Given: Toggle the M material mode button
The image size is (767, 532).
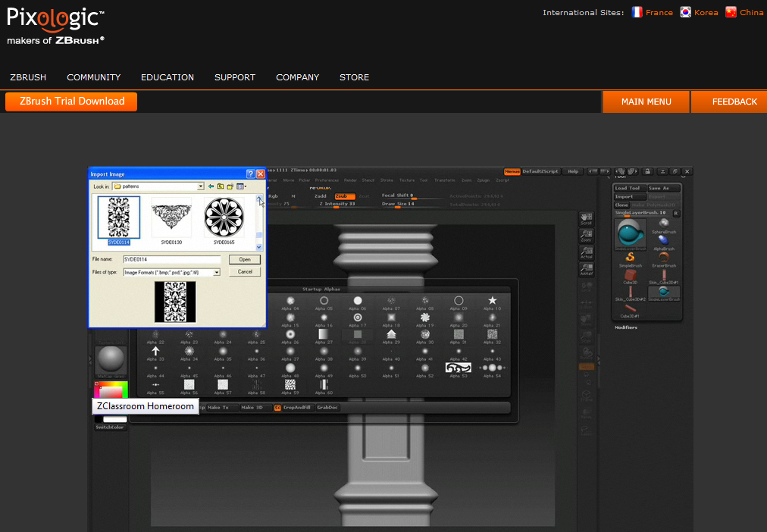Looking at the screenshot, I should 293,196.
